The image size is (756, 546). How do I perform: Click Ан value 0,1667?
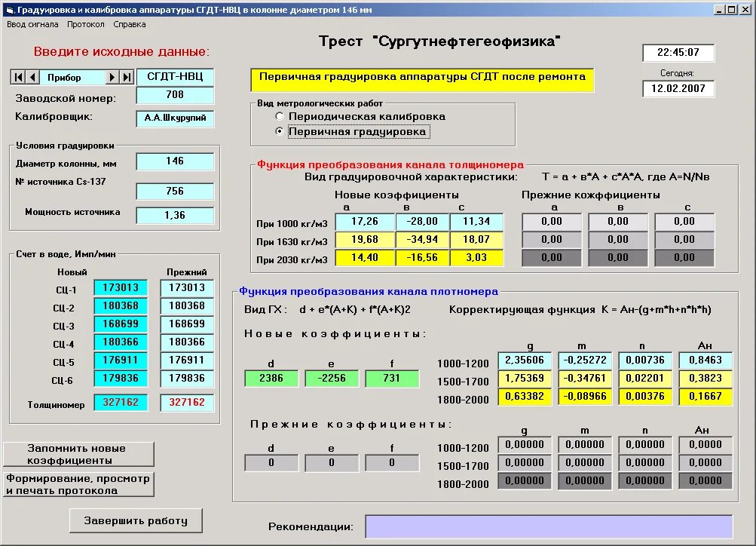[705, 397]
